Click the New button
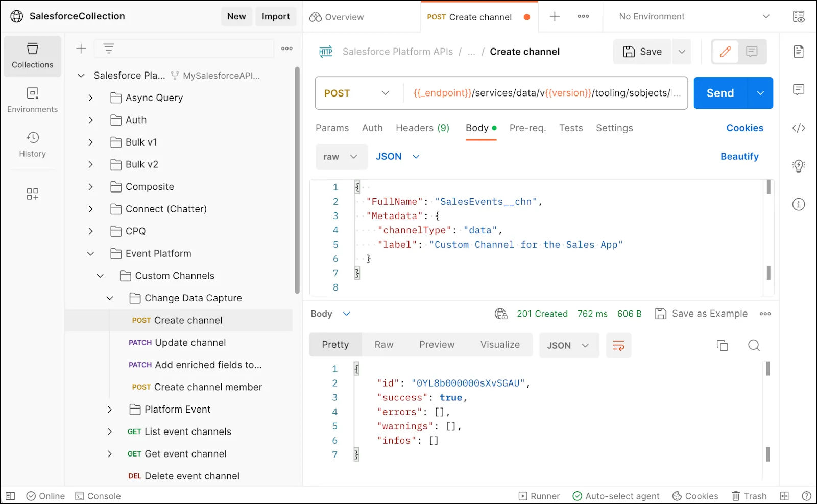Viewport: 817px width, 504px height. 236,16
